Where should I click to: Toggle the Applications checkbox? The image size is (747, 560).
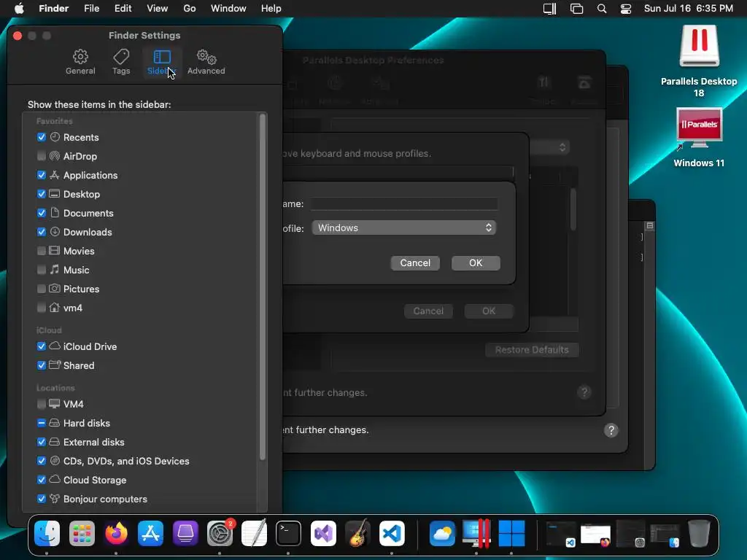pyautogui.click(x=42, y=175)
